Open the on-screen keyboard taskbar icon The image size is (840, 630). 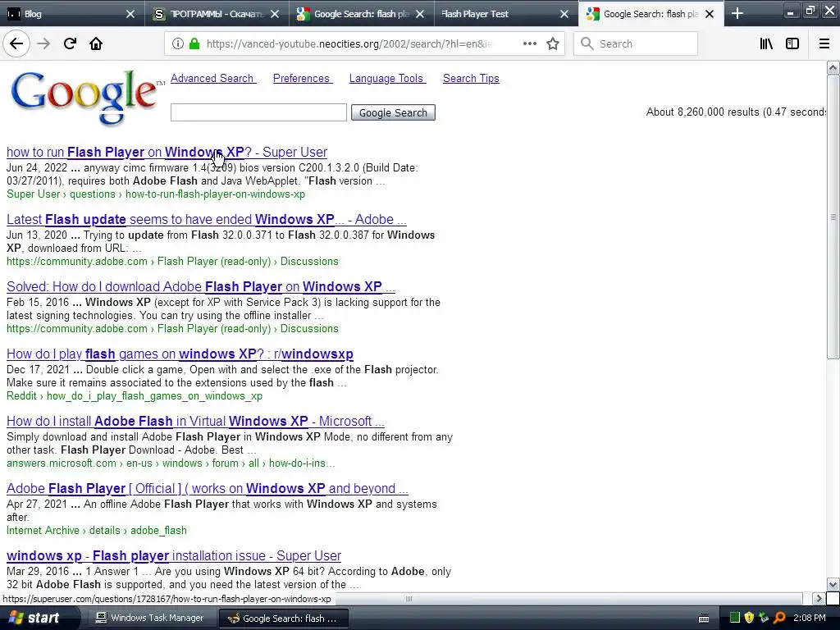[704, 619]
